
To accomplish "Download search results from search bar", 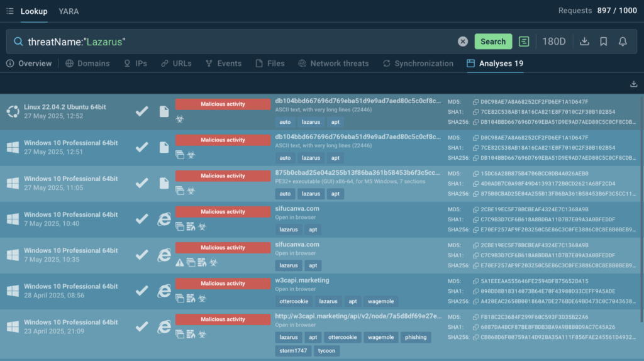I will pos(584,42).
